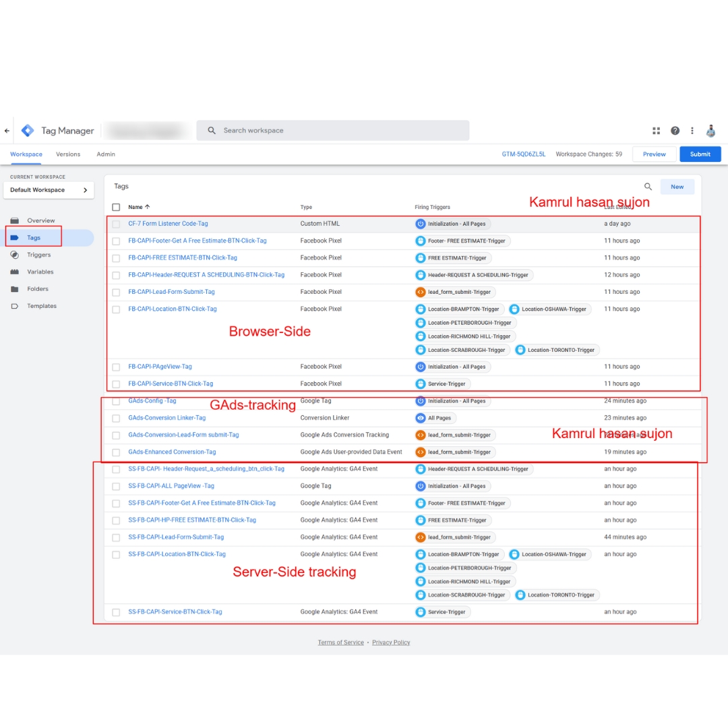Image resolution: width=728 pixels, height=728 pixels.
Task: Check the SS-FB-CAPI-ALL PageView -Tag checkbox
Action: point(116,487)
